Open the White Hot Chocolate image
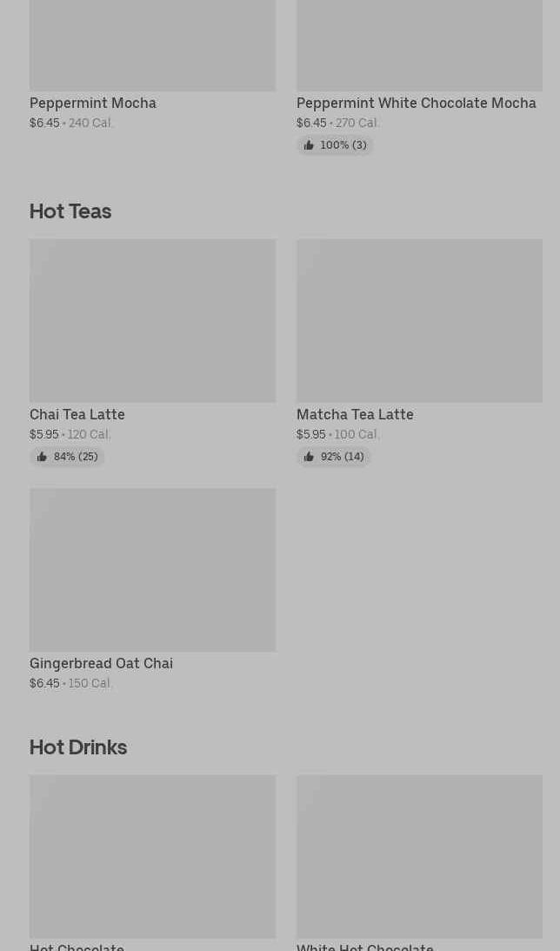The width and height of the screenshot is (560, 951). 419,856
